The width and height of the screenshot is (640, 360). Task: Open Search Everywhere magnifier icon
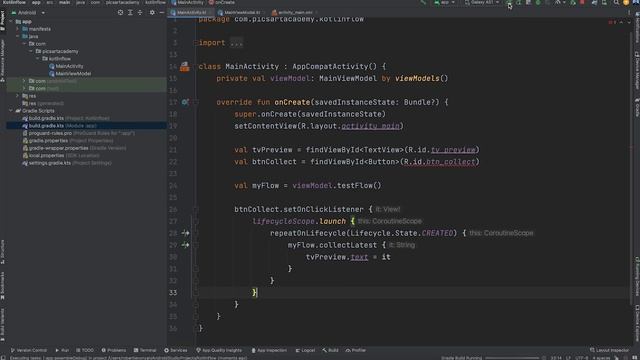point(616,2)
